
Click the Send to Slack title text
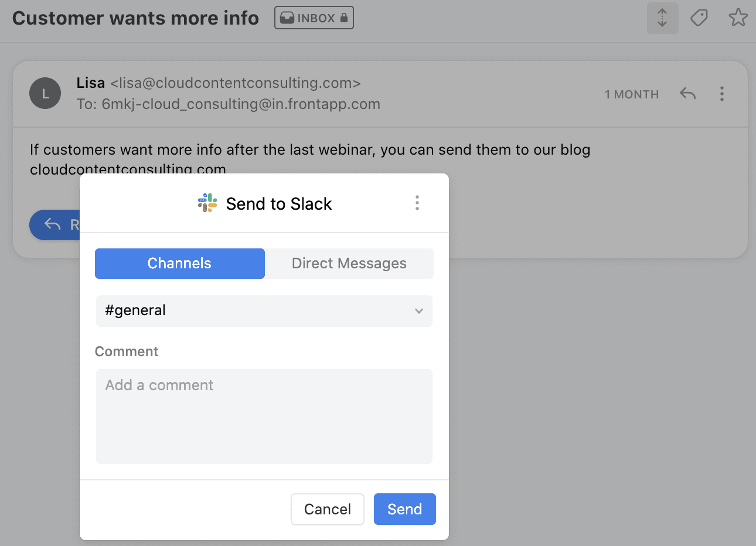279,204
